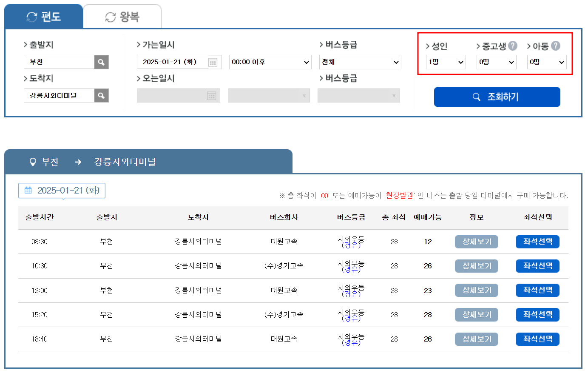
Task: Click the (경유) link in the 18:40 row
Action: point(351,342)
